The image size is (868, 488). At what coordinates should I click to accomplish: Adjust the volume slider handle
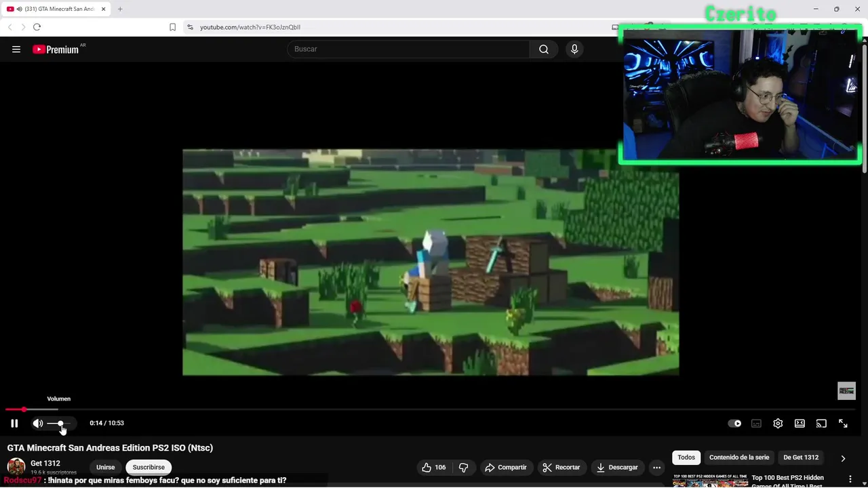pyautogui.click(x=60, y=423)
